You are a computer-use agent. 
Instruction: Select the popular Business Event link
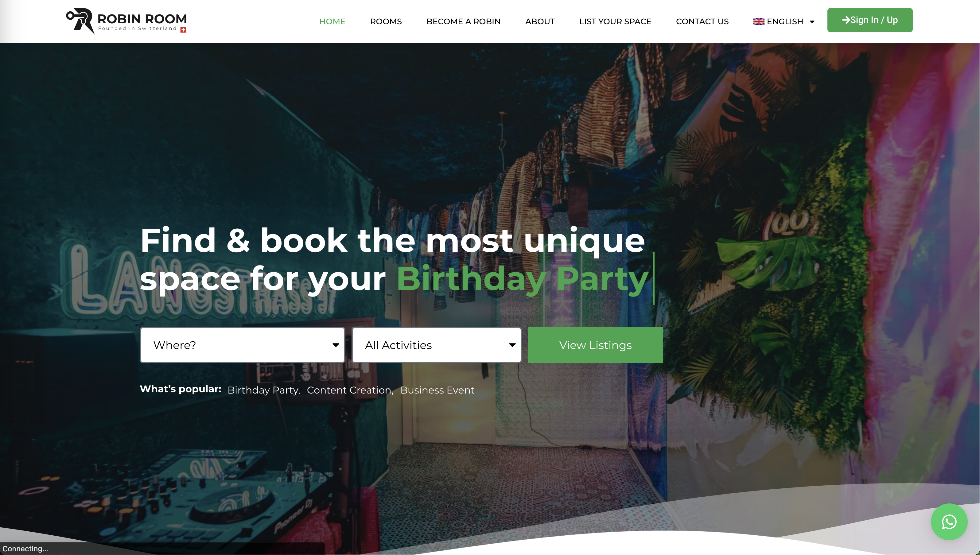point(437,390)
